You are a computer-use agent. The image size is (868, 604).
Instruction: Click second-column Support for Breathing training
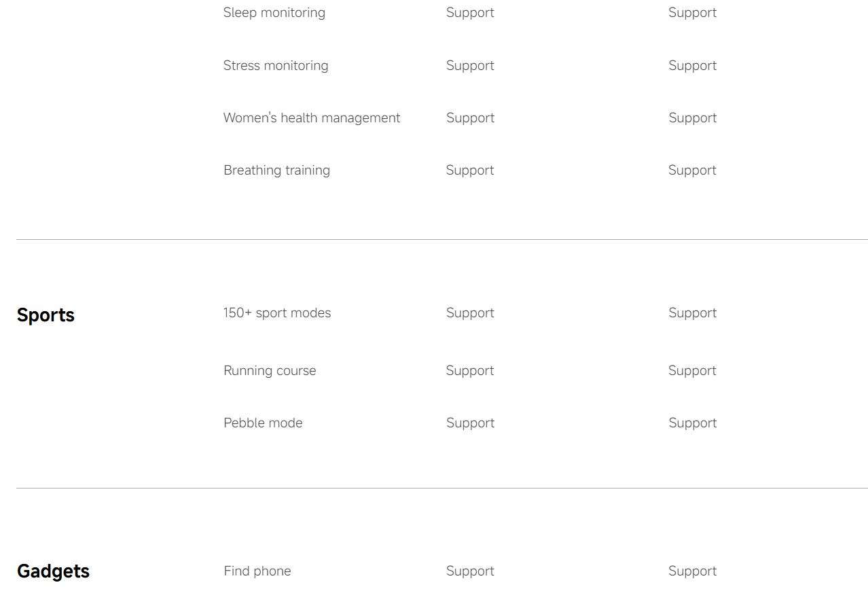(x=692, y=171)
